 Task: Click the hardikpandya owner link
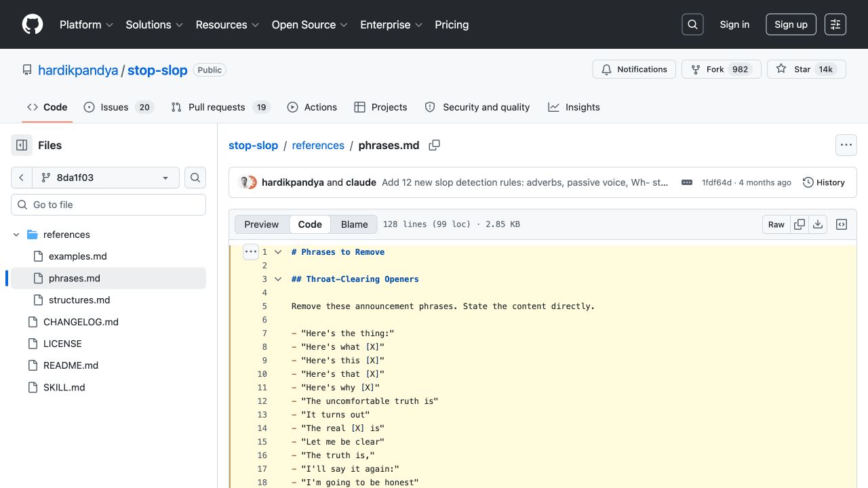78,70
